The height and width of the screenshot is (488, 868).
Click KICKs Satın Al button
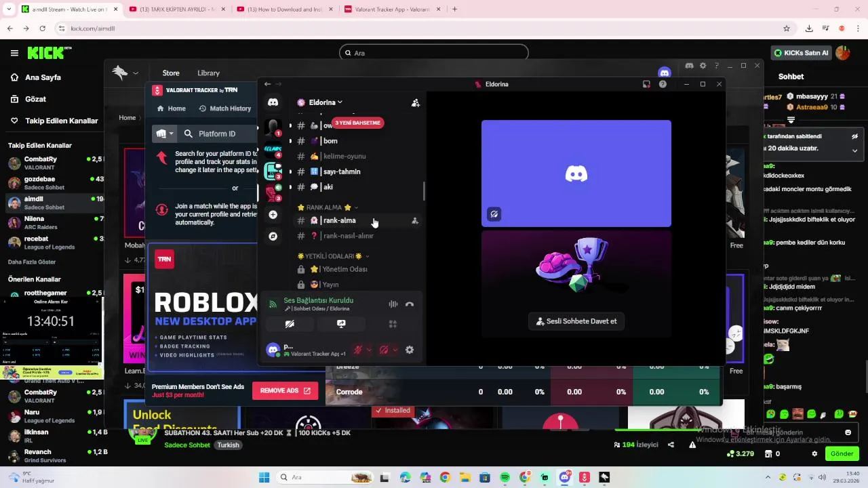[800, 53]
